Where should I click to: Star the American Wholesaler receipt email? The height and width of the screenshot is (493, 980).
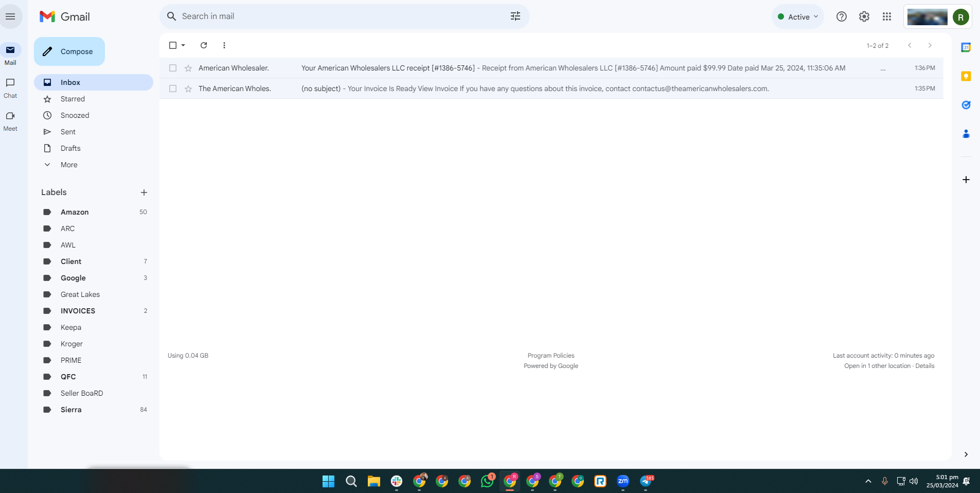point(188,68)
